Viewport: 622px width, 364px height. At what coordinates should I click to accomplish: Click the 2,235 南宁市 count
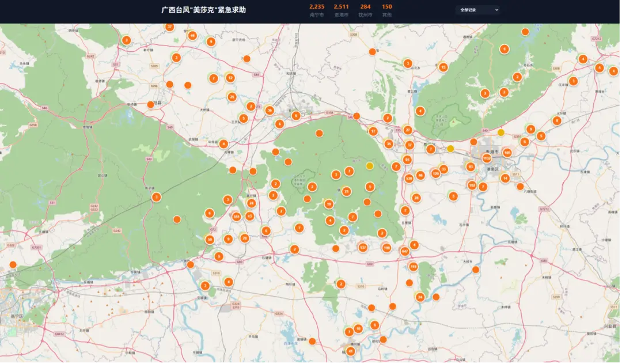(x=318, y=11)
